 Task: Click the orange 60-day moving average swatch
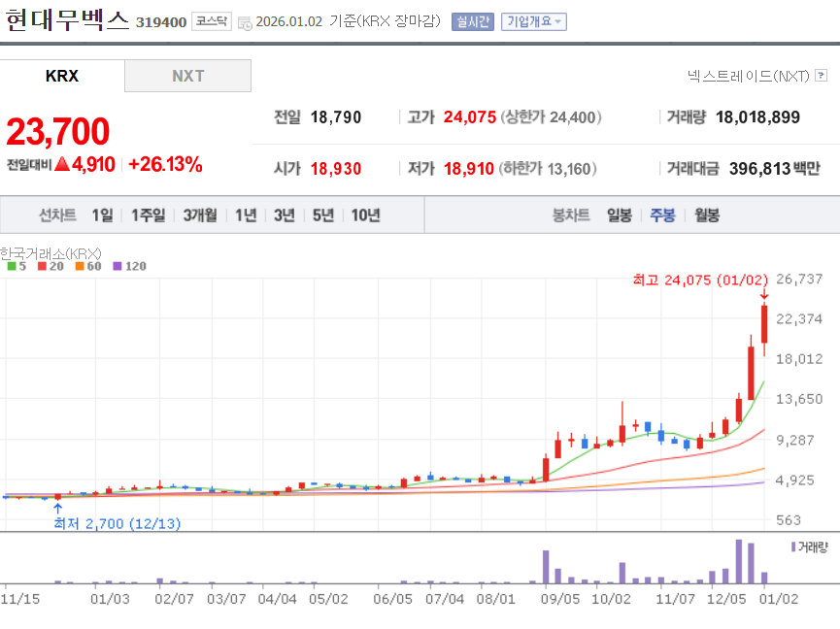[80, 266]
